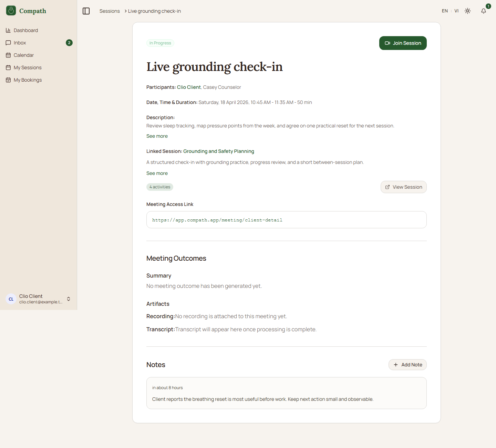Image resolution: width=496 pixels, height=448 pixels.
Task: Expand the Clio Client account menu
Action: (x=69, y=299)
